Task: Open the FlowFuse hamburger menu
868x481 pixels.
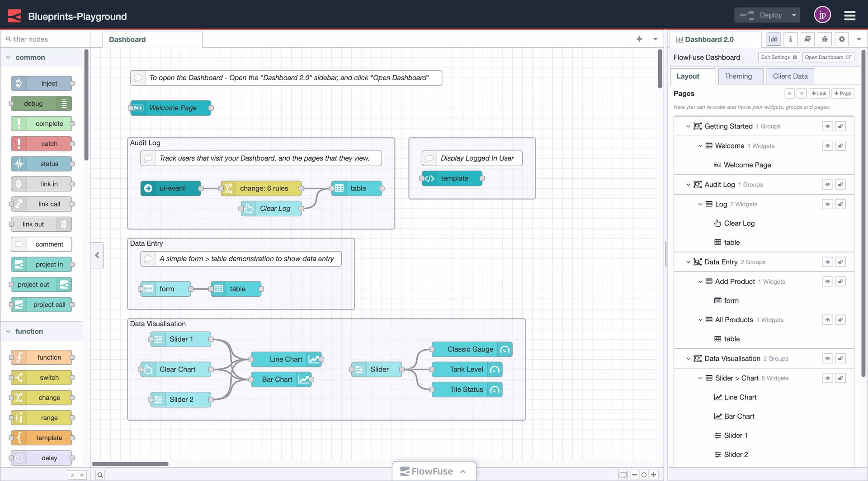Action: pos(849,15)
